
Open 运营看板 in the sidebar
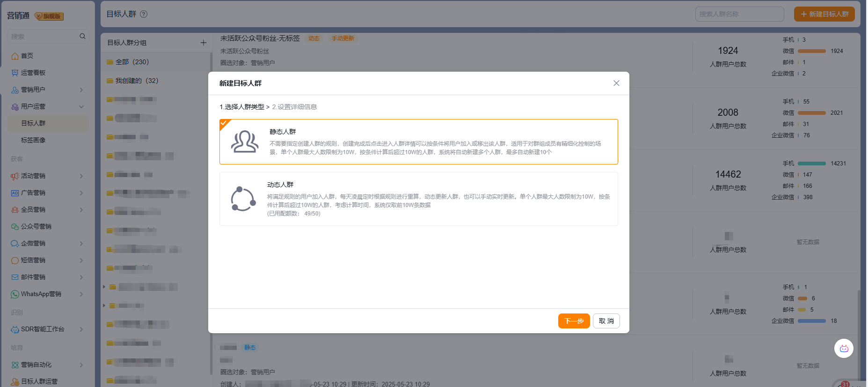pyautogui.click(x=33, y=73)
